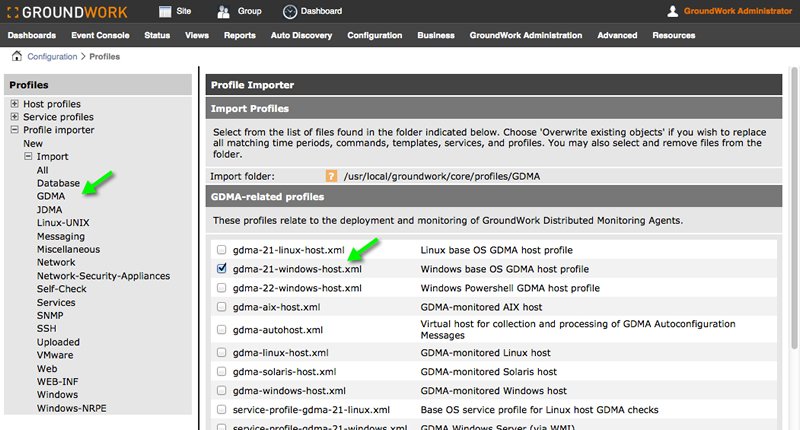The image size is (800, 430).
Task: Collapse the Import tree node
Action: 28,156
